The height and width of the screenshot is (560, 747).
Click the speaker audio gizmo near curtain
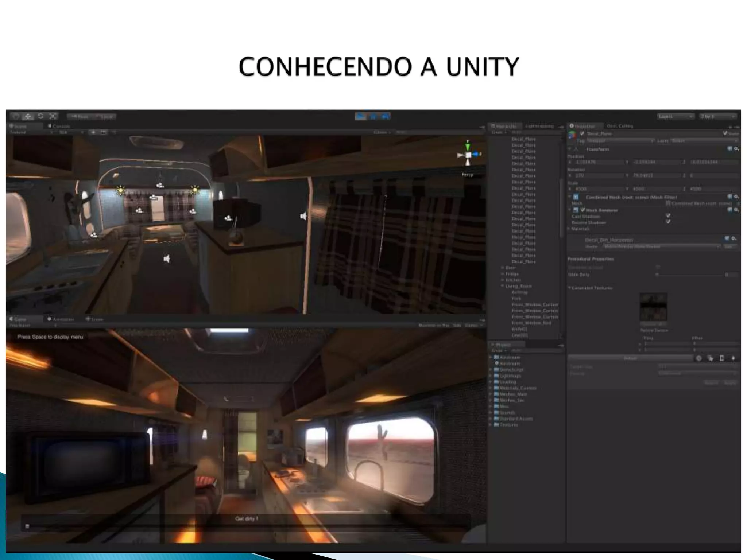(x=303, y=217)
